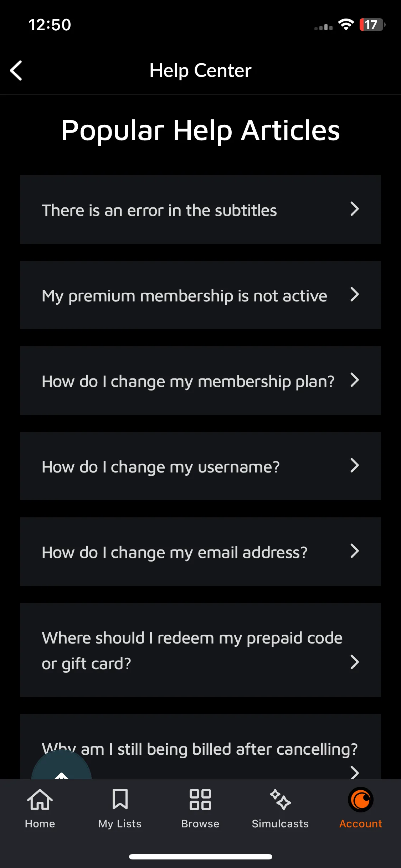401x868 pixels.
Task: Open the Simulcasts sparkle icon
Action: coord(281,799)
